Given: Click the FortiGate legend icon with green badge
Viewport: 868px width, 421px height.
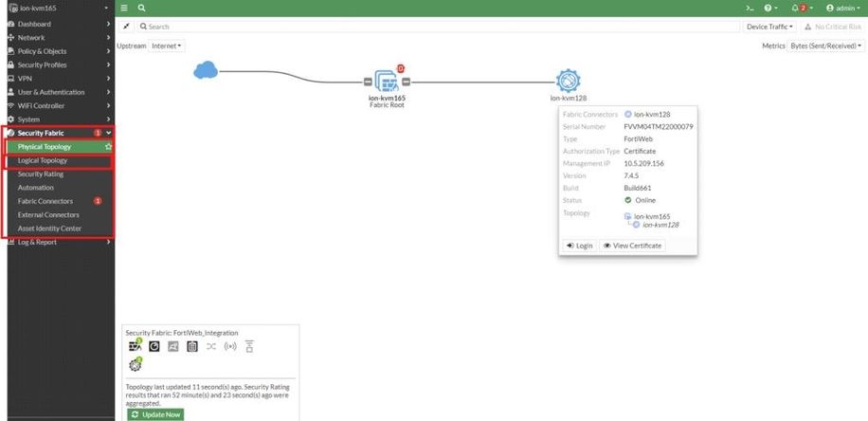Looking at the screenshot, I should (x=136, y=346).
